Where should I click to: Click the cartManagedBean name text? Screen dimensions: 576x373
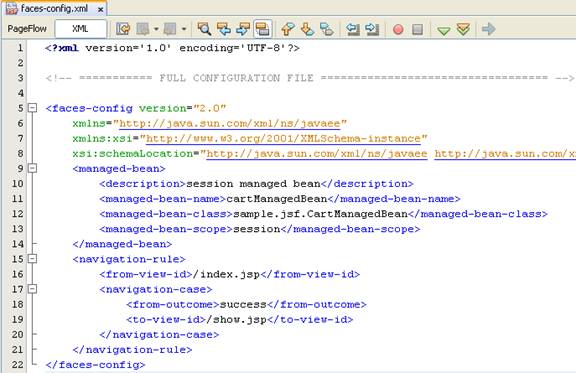tap(277, 199)
